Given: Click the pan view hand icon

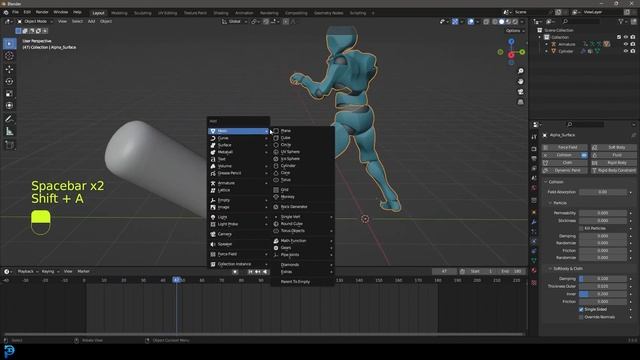Looking at the screenshot, I should pyautogui.click(x=520, y=81).
